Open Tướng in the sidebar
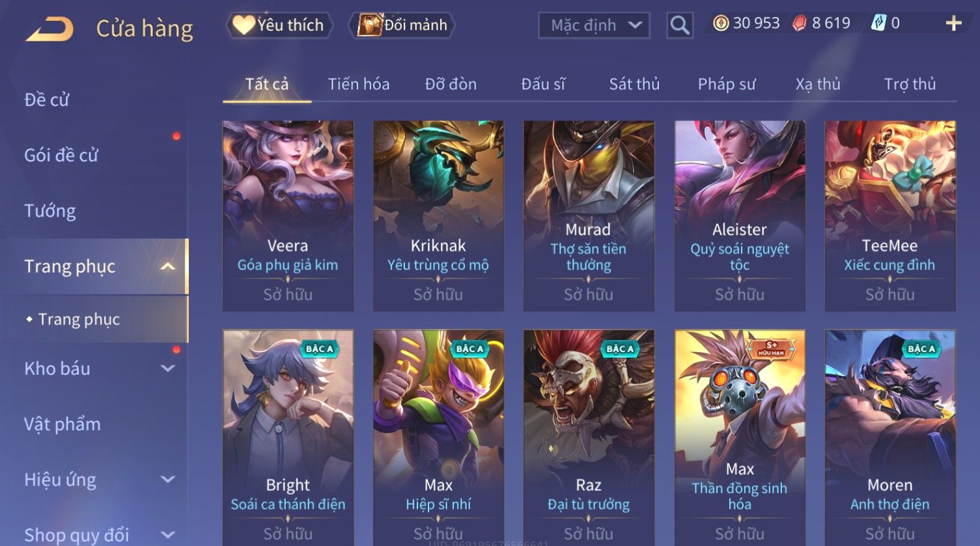980x546 pixels. [50, 211]
